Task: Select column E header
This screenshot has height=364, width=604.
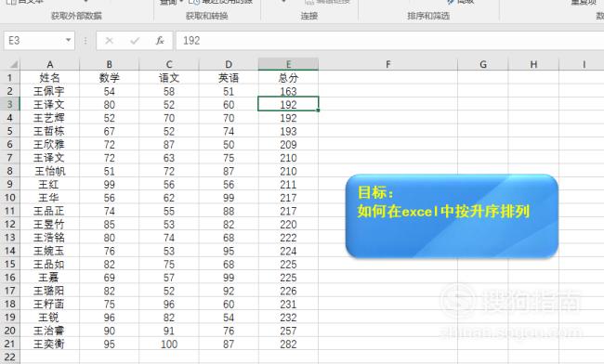Action: pos(288,64)
